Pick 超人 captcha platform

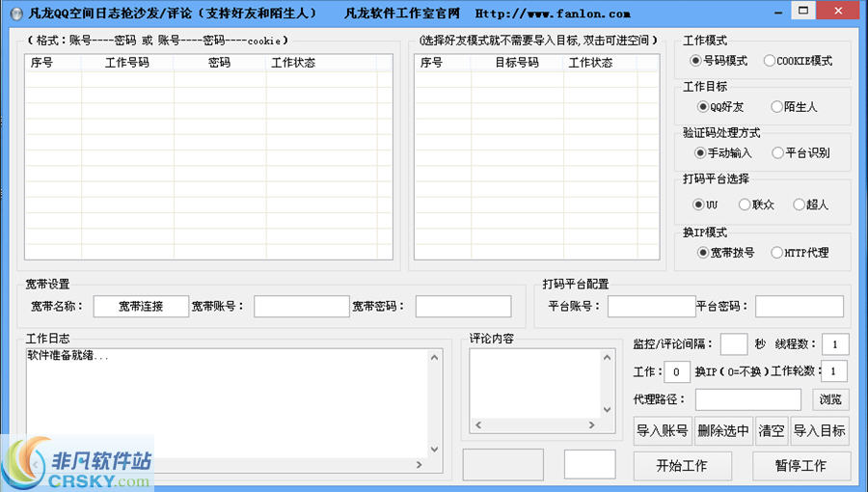[x=810, y=205]
